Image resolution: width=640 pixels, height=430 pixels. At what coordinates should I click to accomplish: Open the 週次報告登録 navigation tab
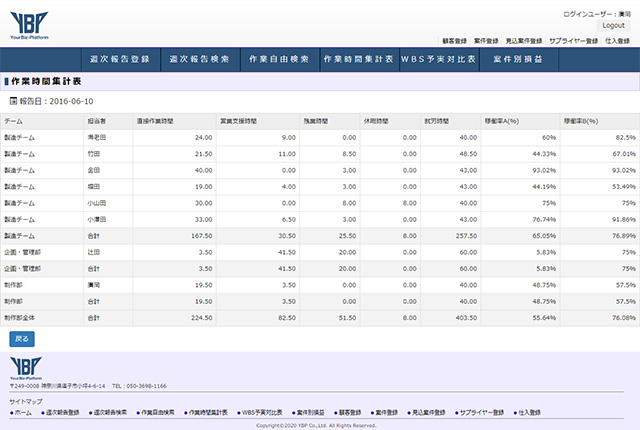pyautogui.click(x=119, y=60)
